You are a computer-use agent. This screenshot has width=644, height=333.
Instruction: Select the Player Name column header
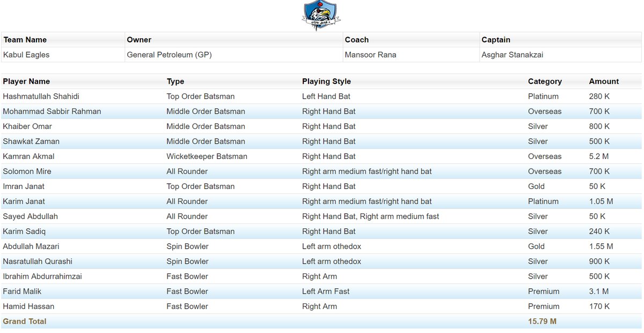(x=26, y=81)
